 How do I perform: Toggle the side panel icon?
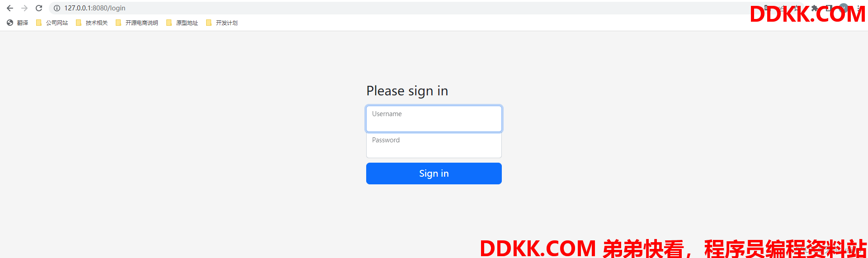point(829,8)
